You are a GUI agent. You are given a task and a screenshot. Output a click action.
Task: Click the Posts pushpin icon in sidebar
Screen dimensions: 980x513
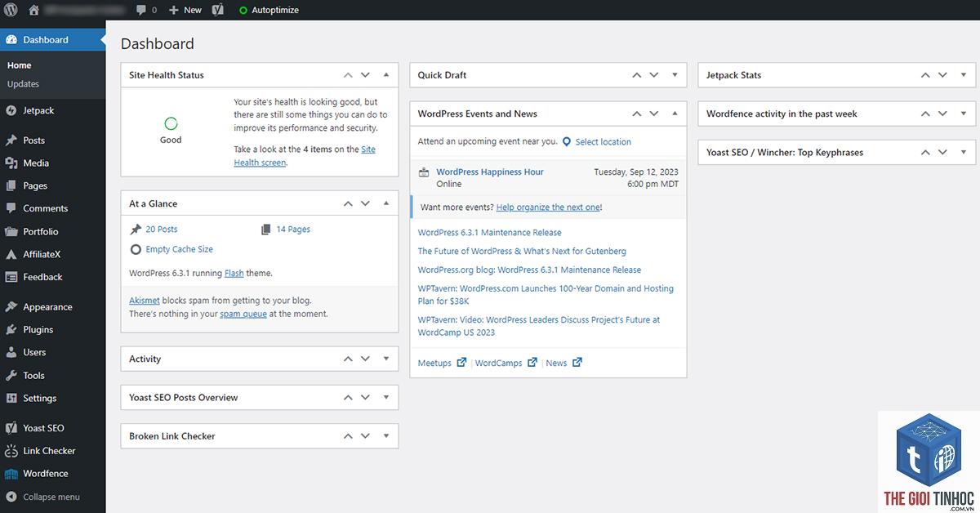click(11, 141)
